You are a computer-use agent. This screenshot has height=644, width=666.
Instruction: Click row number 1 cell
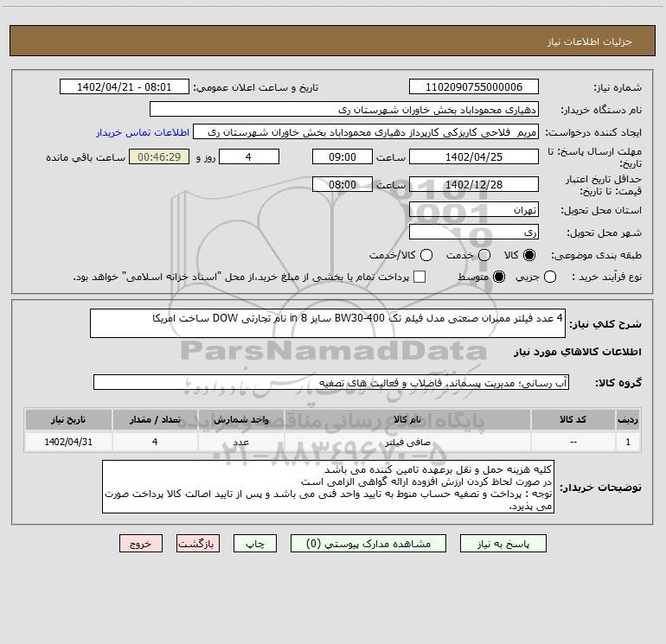coord(628,442)
